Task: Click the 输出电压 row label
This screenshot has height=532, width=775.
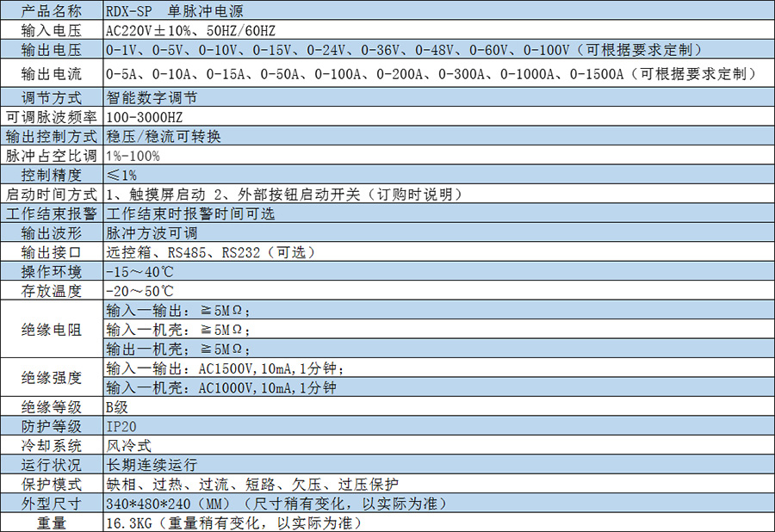Action: coord(52,49)
